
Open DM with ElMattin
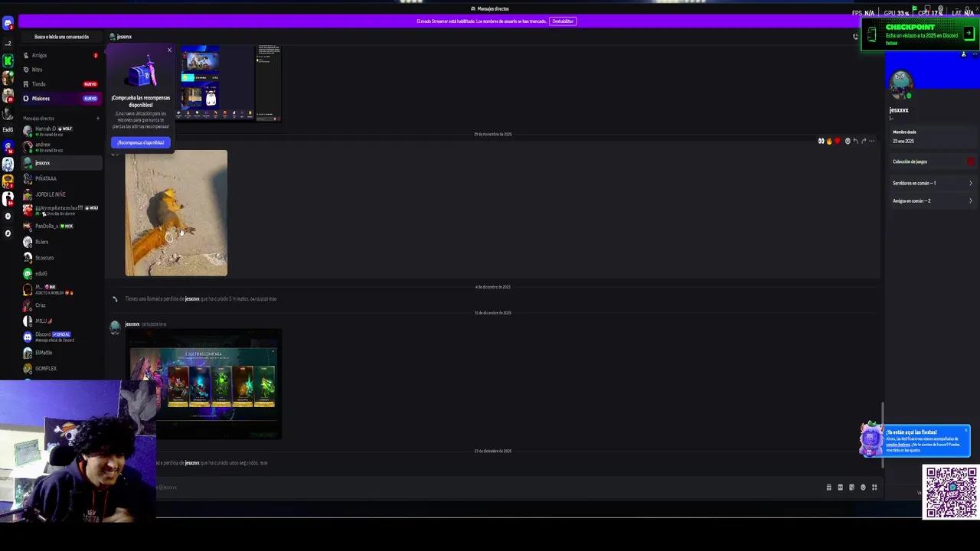click(60, 353)
